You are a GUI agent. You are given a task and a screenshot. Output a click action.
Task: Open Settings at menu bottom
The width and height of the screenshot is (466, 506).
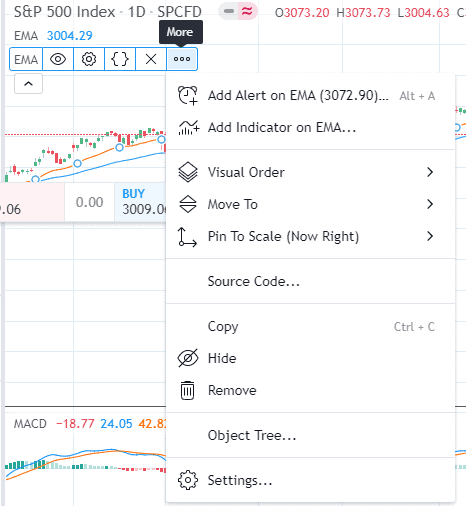pos(310,480)
